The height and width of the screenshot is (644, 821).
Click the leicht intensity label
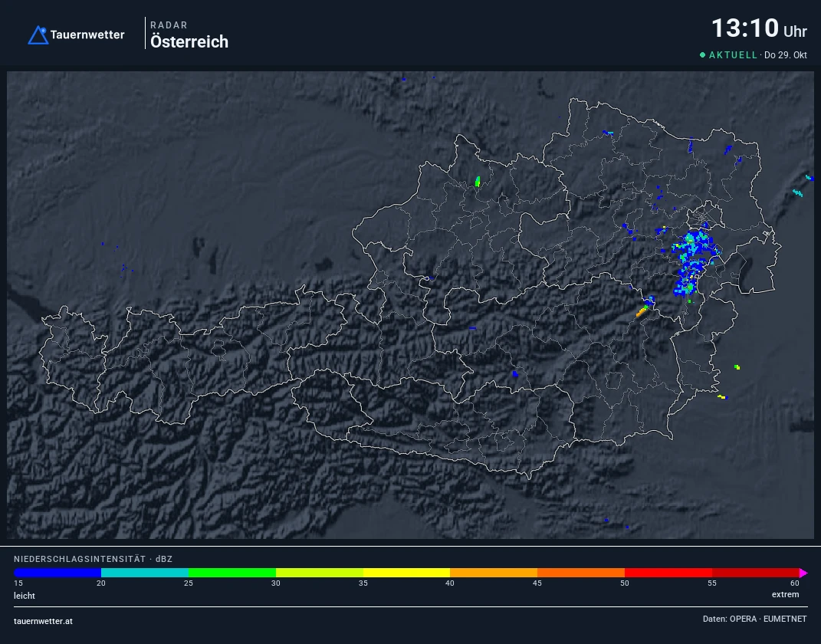tap(25, 596)
